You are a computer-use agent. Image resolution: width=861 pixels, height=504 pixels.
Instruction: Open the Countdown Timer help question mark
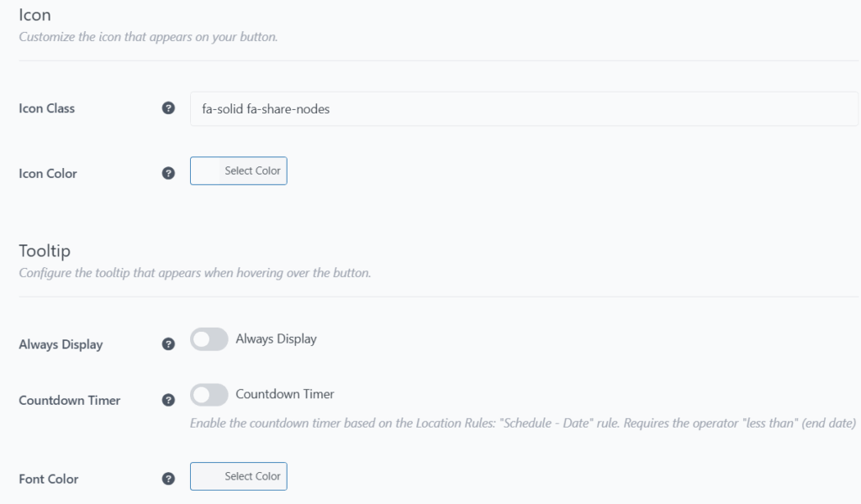[168, 400]
